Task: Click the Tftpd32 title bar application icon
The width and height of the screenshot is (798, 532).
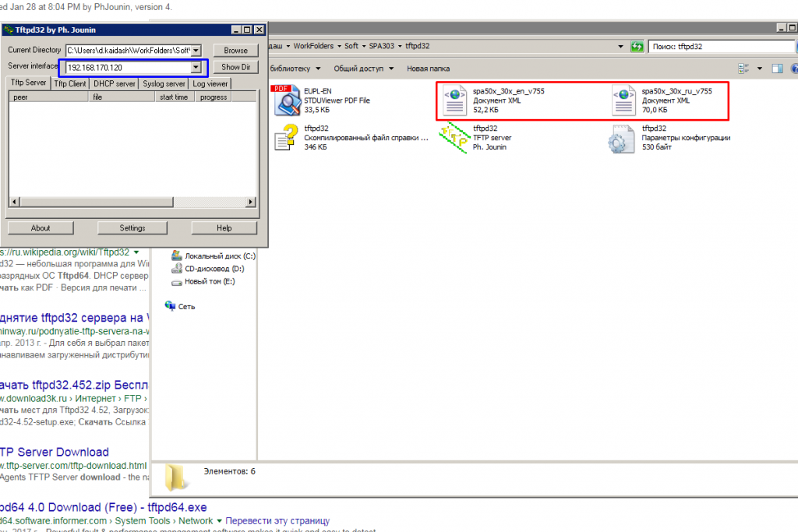Action: (8, 30)
